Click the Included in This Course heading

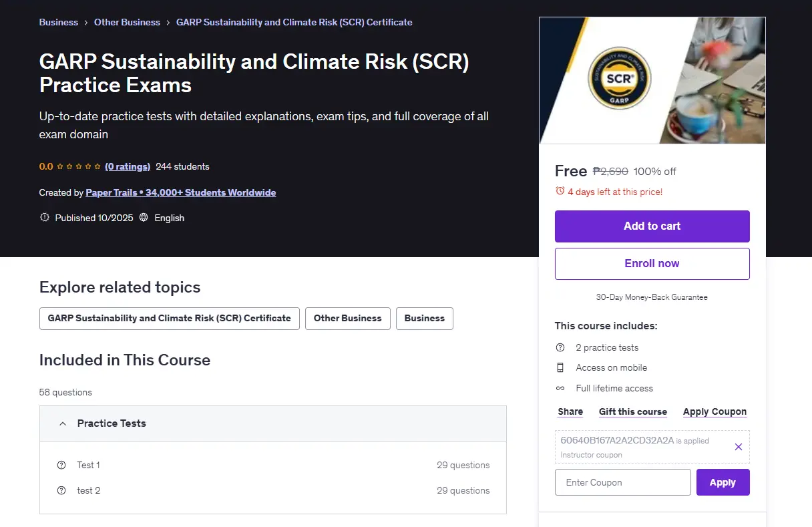[125, 360]
